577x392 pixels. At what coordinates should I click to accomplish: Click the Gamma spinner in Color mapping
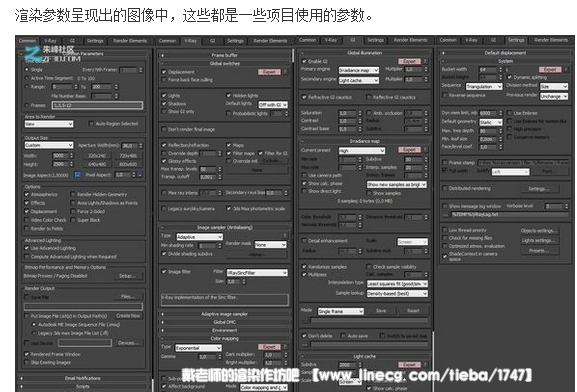point(220,356)
